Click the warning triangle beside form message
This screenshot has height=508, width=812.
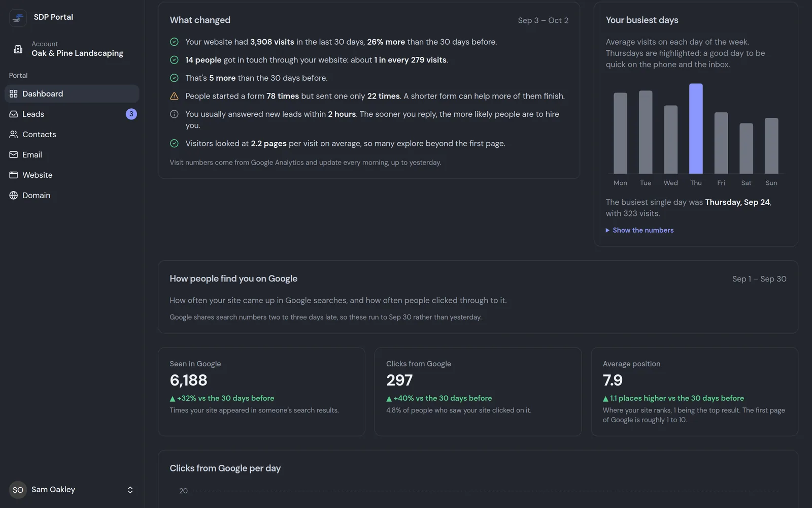(174, 96)
